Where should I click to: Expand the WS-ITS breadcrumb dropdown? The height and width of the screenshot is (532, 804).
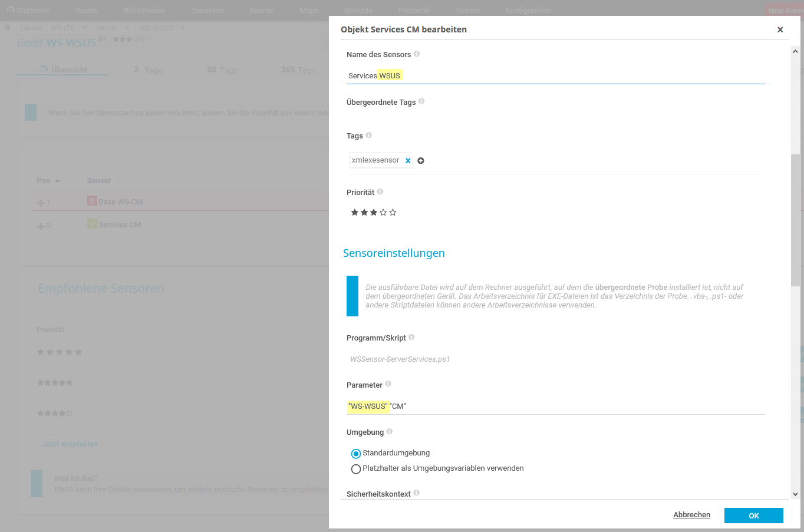pos(84,28)
